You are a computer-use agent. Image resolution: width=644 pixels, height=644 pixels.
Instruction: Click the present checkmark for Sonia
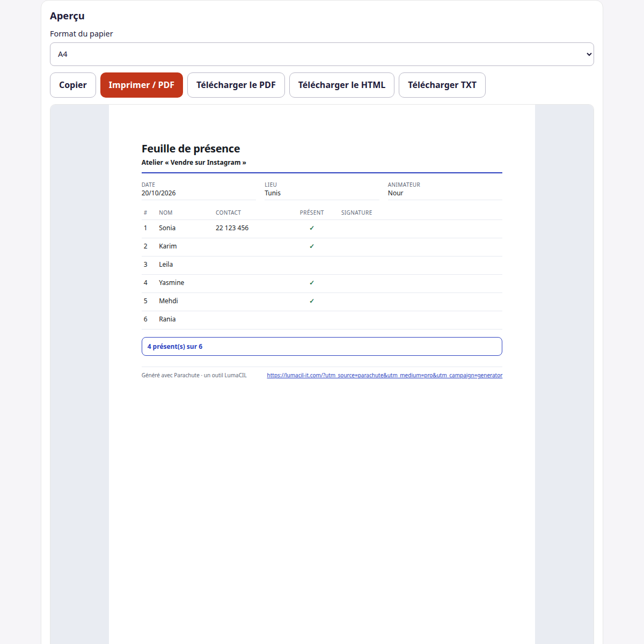click(x=312, y=228)
